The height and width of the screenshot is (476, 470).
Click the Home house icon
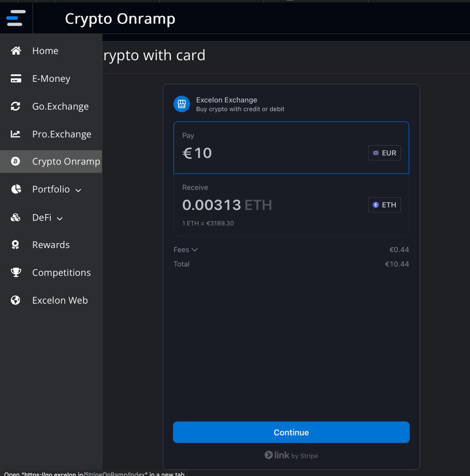pos(16,51)
